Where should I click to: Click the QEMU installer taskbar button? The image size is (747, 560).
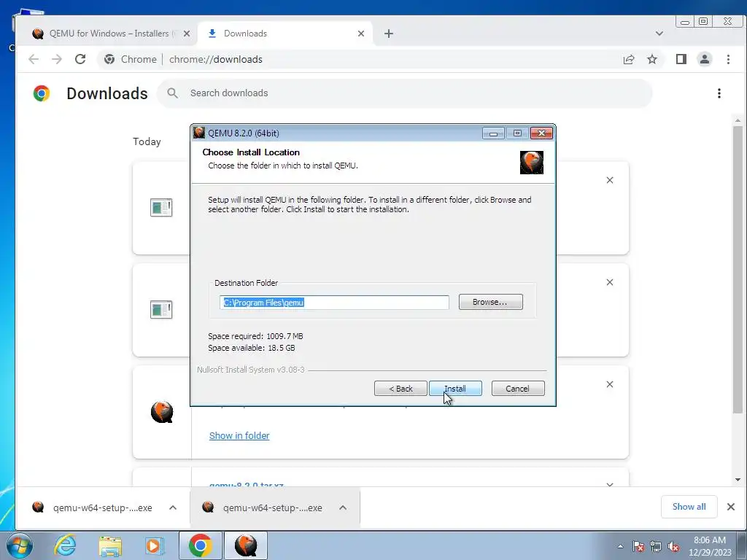coord(246,545)
